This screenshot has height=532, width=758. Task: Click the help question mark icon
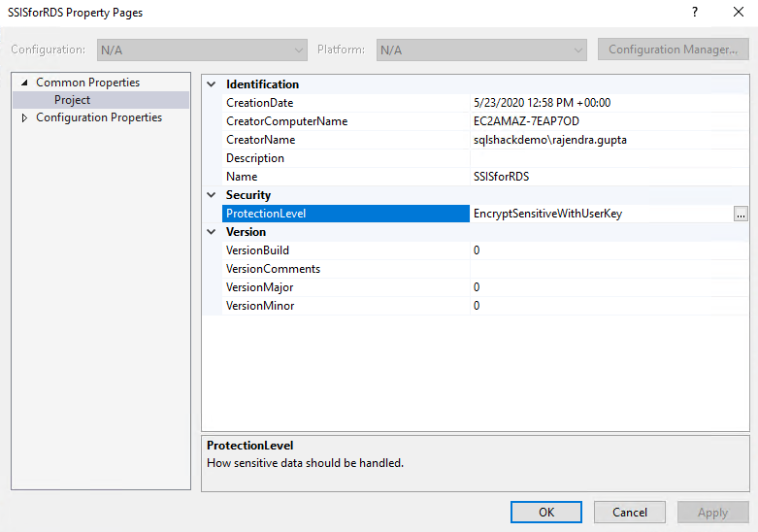tap(694, 13)
